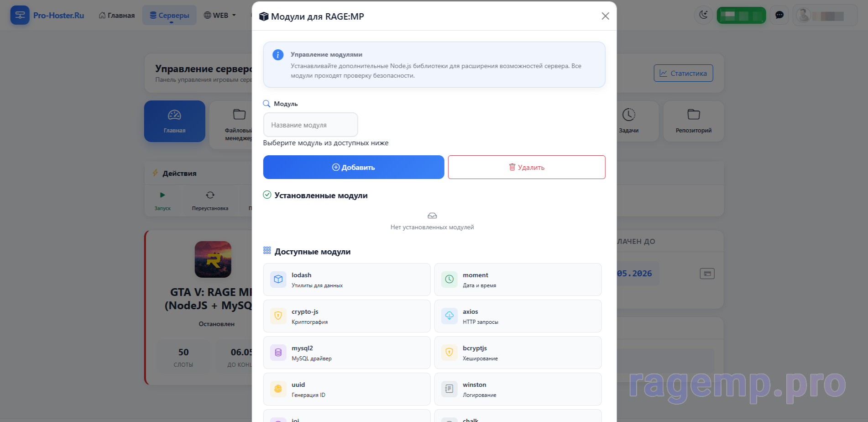The height and width of the screenshot is (422, 868).
Task: Select the winston logging module
Action: coord(518,389)
